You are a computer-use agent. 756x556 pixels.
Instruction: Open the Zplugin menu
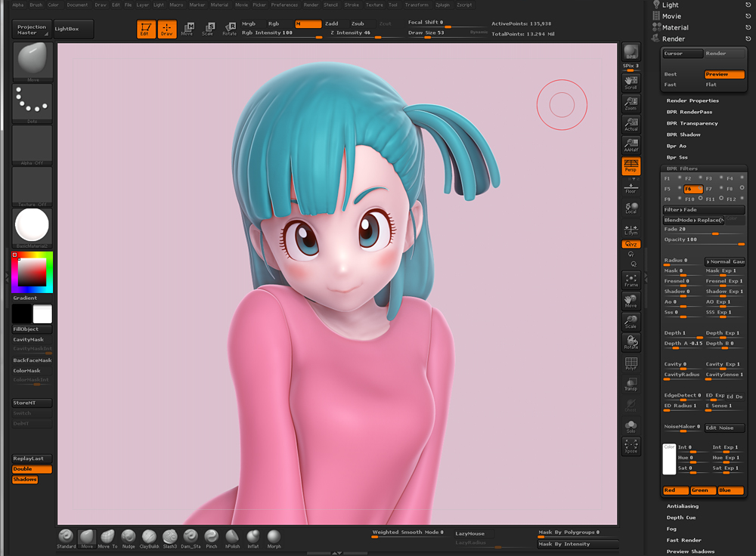pyautogui.click(x=442, y=5)
